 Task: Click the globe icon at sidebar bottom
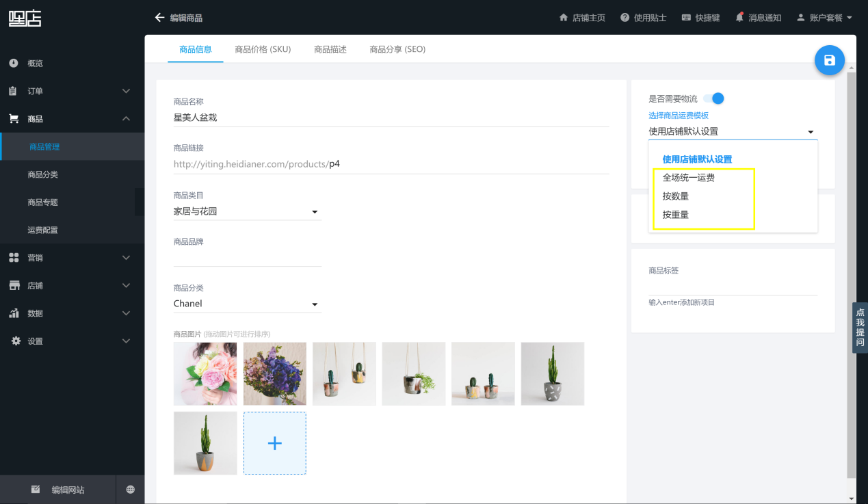[131, 490]
